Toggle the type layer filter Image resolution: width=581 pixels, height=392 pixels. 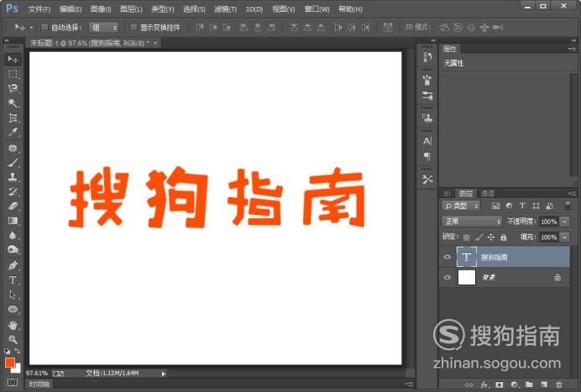[x=522, y=206]
